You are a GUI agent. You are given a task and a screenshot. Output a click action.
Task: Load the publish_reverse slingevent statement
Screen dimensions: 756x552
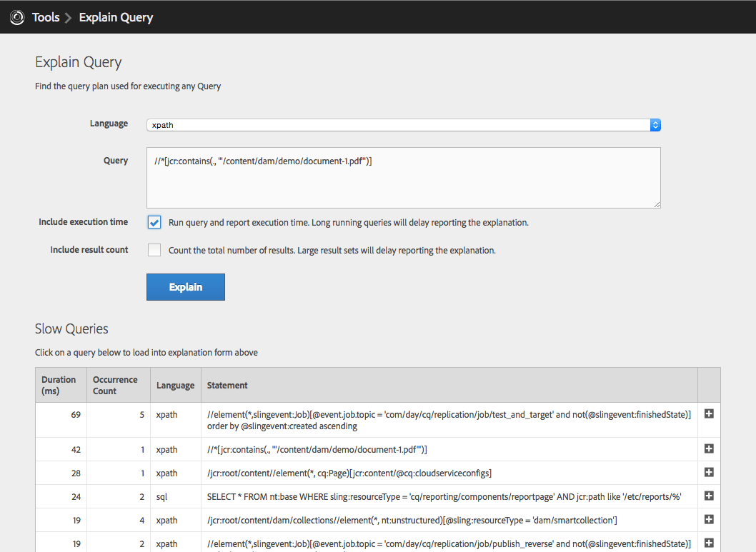click(x=449, y=544)
